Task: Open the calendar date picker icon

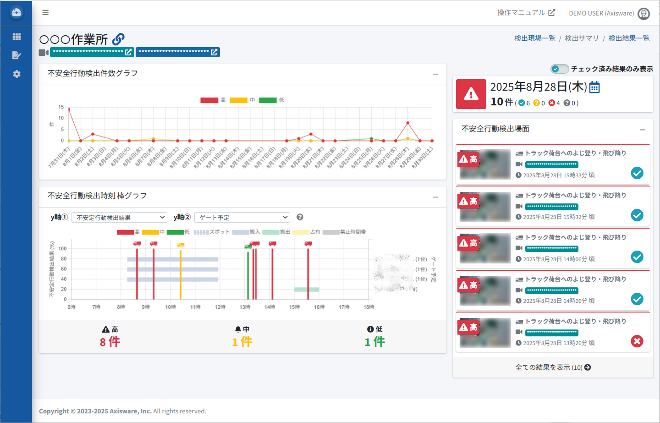Action: pos(594,87)
